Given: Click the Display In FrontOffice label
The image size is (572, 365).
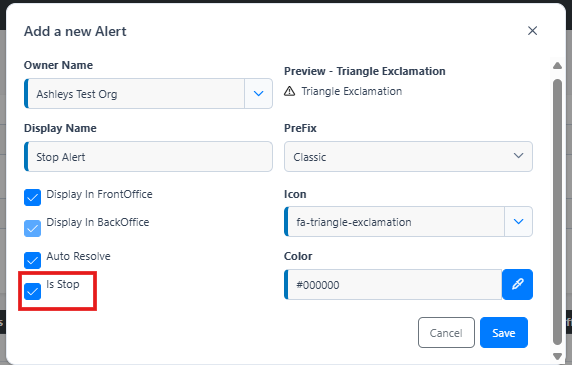Looking at the screenshot, I should pos(99,194).
